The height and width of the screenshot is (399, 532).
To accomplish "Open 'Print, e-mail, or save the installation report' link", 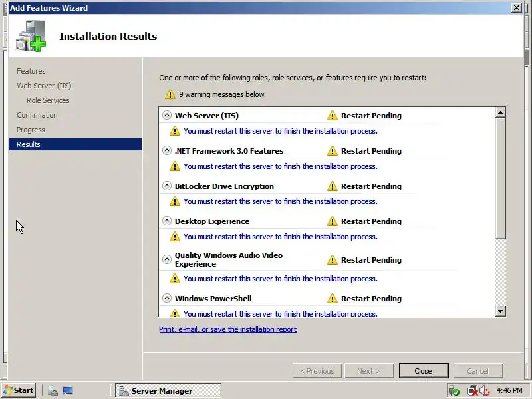I will (x=227, y=329).
